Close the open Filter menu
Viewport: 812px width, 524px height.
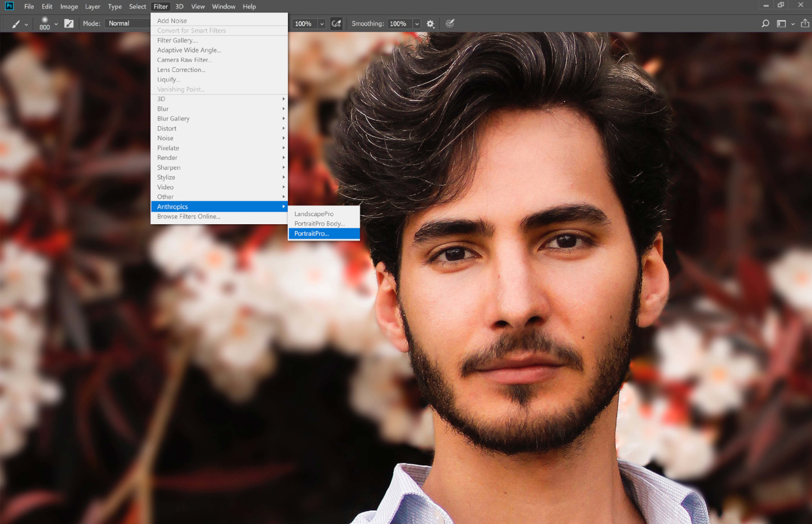[161, 6]
